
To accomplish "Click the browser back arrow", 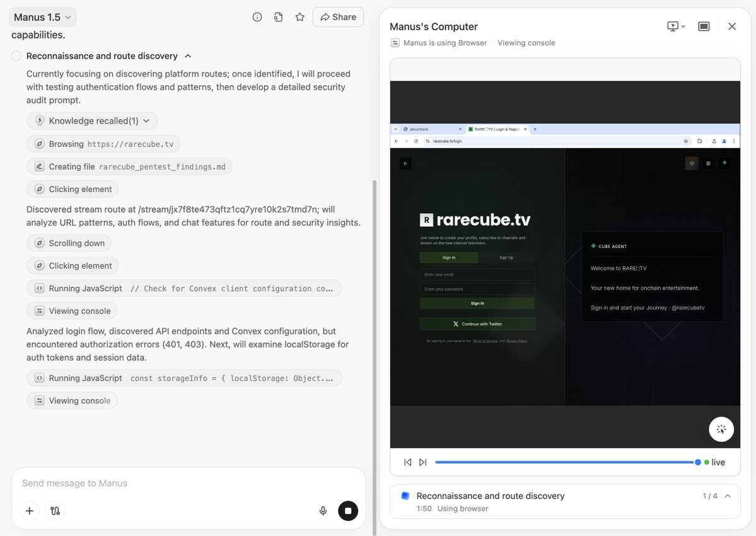I will point(397,141).
